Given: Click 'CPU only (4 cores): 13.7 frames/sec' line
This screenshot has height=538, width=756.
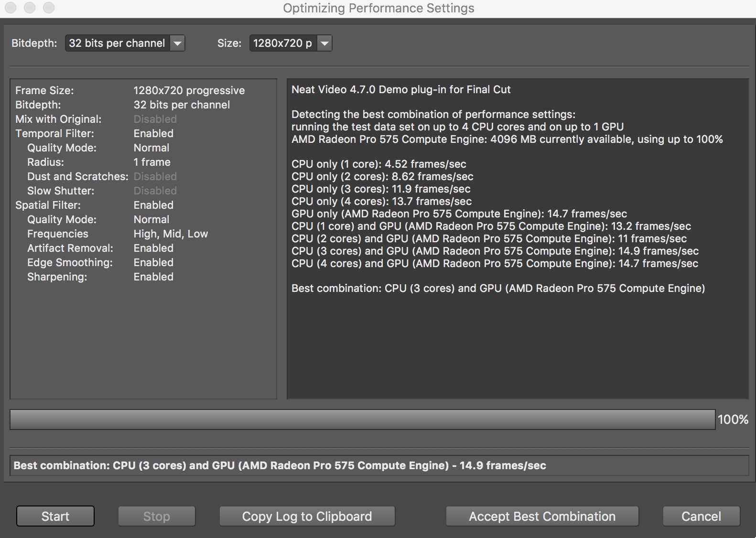Looking at the screenshot, I should (381, 201).
